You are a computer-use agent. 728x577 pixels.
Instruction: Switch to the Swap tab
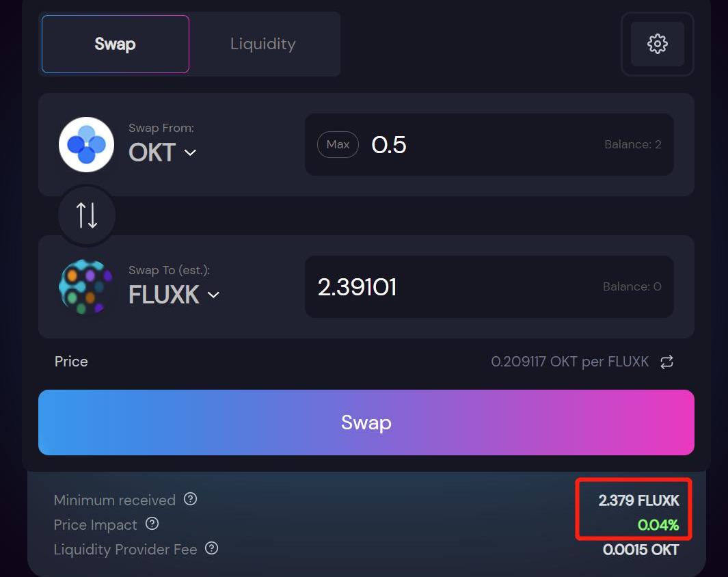115,44
